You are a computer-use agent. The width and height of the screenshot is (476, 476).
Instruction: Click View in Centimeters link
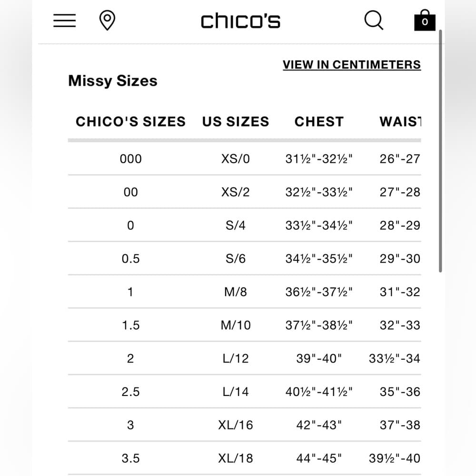click(352, 65)
